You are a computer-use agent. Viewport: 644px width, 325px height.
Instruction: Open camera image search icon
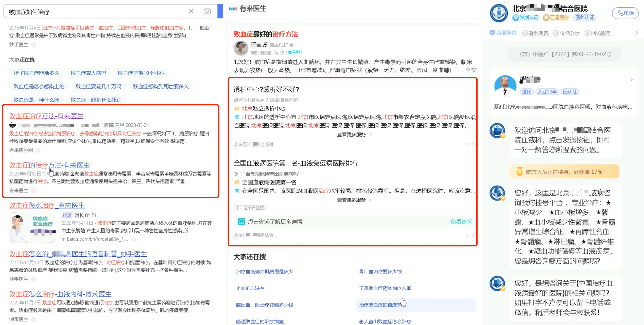coord(207,11)
